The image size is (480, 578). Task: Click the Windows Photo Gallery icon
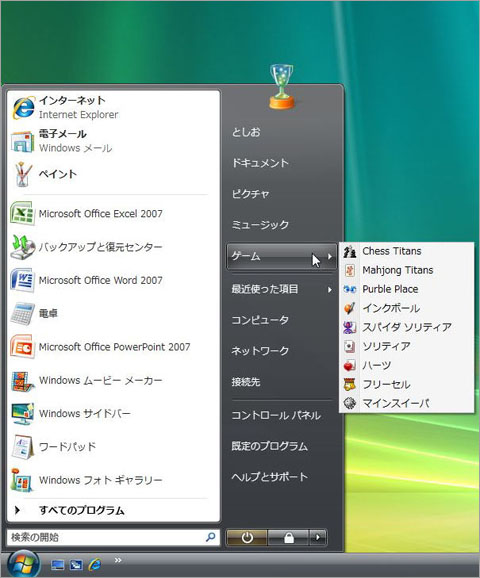pos(22,480)
